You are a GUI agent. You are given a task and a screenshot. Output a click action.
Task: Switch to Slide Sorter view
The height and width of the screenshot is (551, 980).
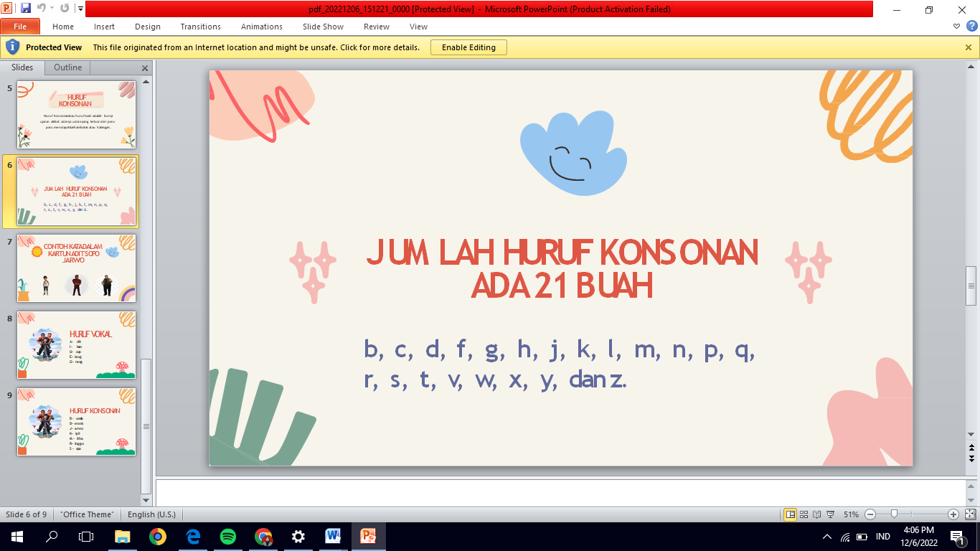(804, 514)
